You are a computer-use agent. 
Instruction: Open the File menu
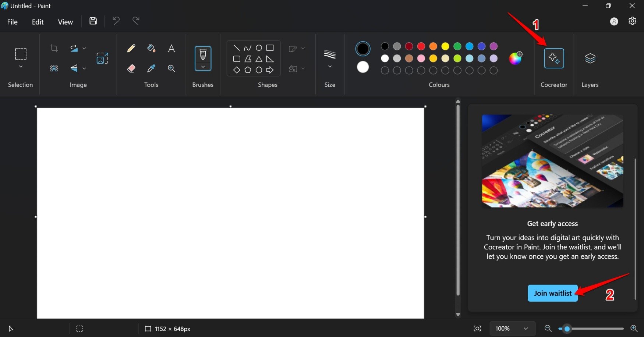point(12,22)
